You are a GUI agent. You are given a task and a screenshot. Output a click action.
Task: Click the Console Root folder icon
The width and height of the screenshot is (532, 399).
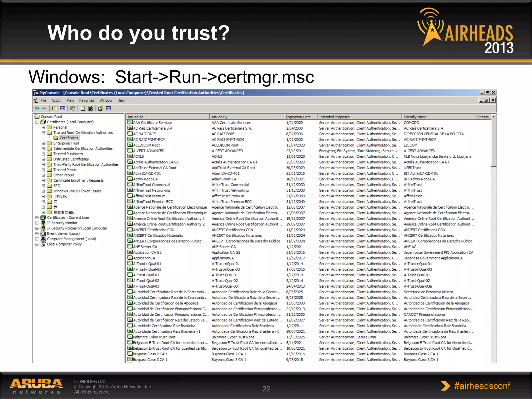37,117
